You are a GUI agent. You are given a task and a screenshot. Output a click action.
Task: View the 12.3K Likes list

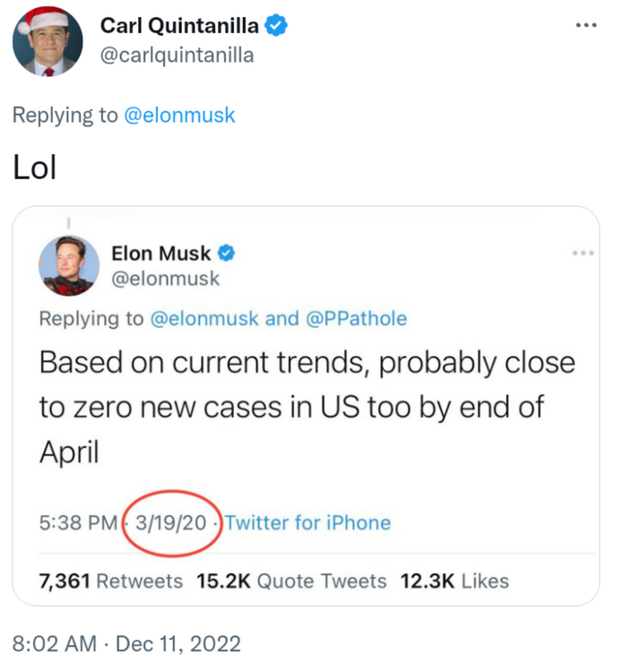click(454, 581)
